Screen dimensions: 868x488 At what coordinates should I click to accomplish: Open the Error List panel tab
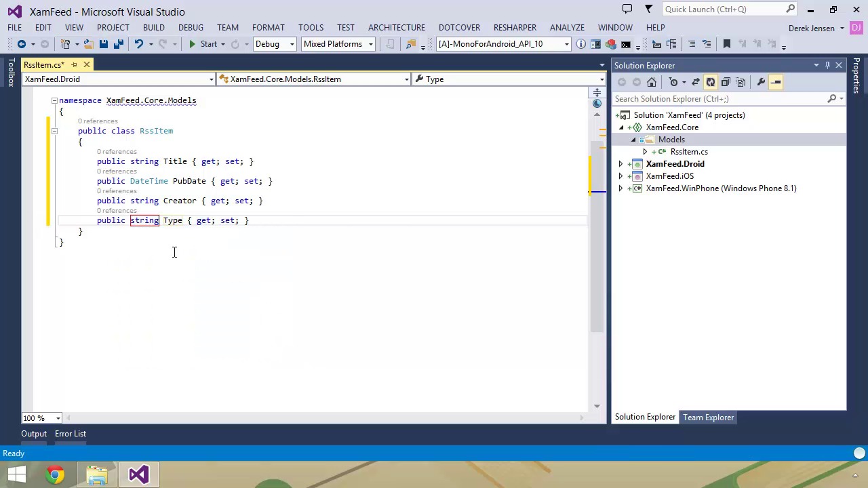[x=71, y=434]
